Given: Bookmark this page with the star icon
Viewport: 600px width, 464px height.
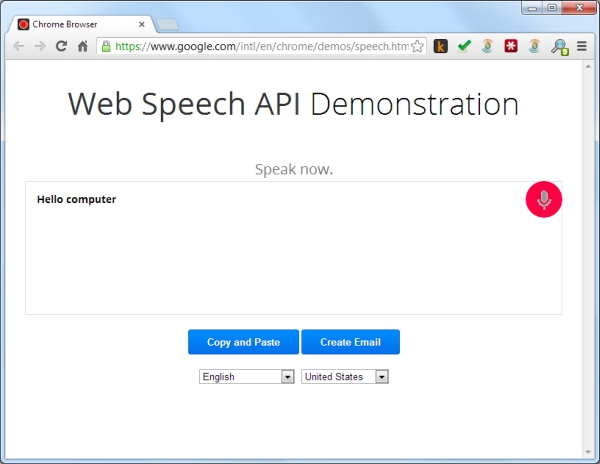Looking at the screenshot, I should [x=417, y=46].
